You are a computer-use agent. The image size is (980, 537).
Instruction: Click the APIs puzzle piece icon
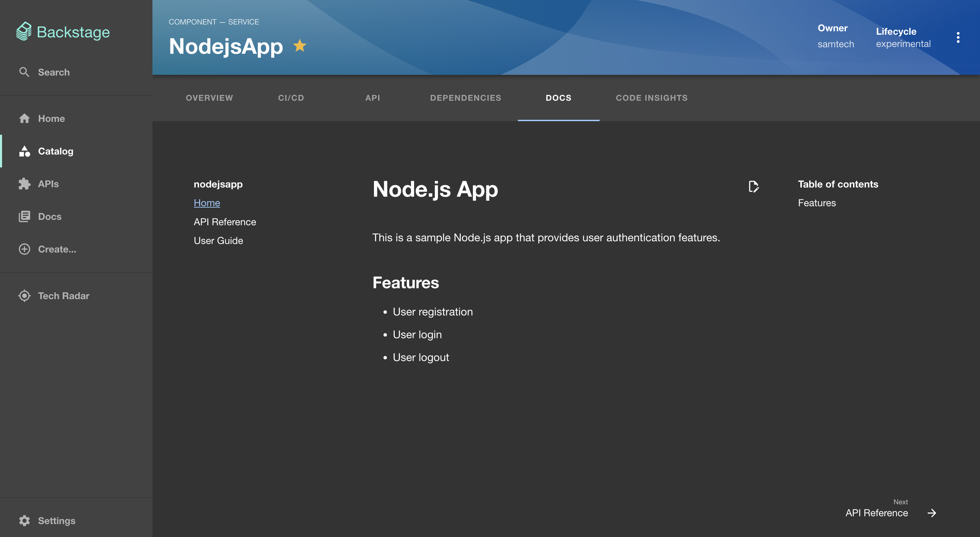pos(24,184)
